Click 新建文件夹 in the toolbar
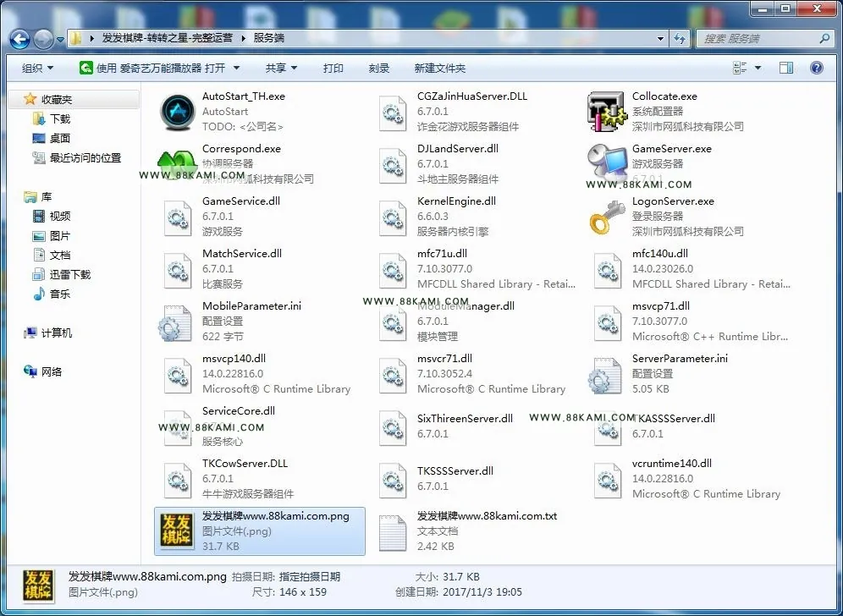843x616 pixels. (440, 69)
